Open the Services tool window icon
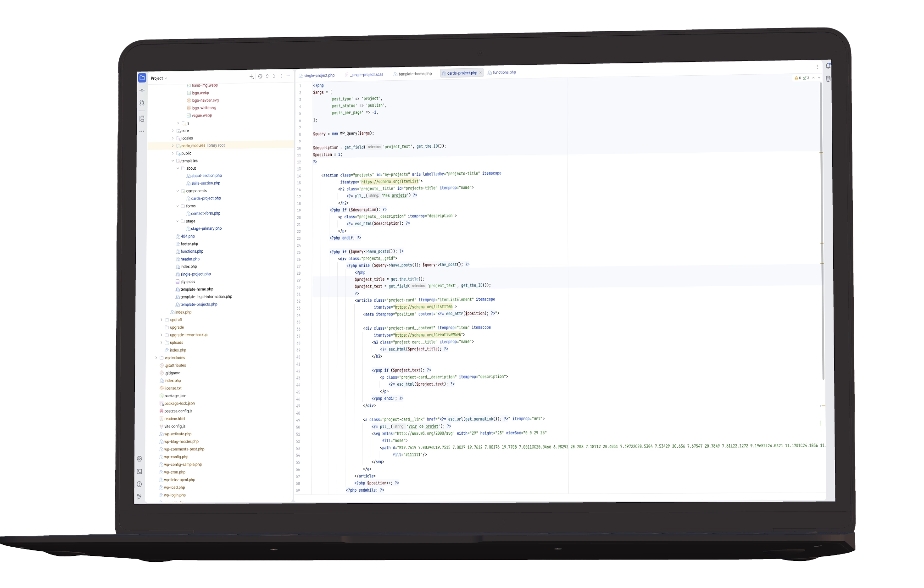The height and width of the screenshot is (588, 924). [139, 459]
